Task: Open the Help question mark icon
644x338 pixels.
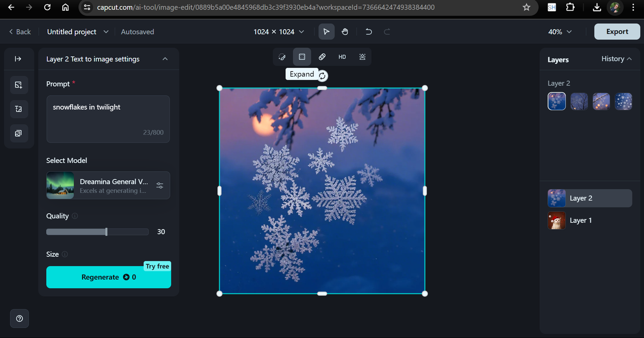Action: pos(20,318)
